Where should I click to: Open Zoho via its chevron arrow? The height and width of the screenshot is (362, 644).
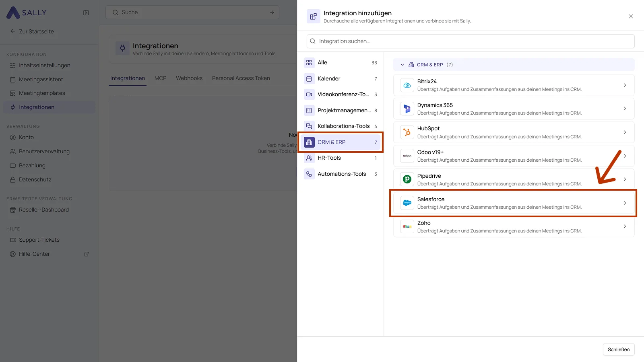(x=625, y=226)
